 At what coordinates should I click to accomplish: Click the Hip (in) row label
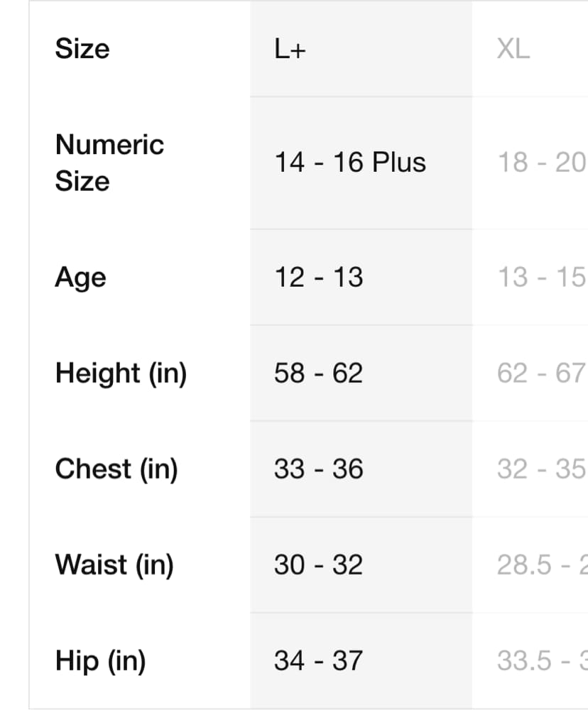100,661
